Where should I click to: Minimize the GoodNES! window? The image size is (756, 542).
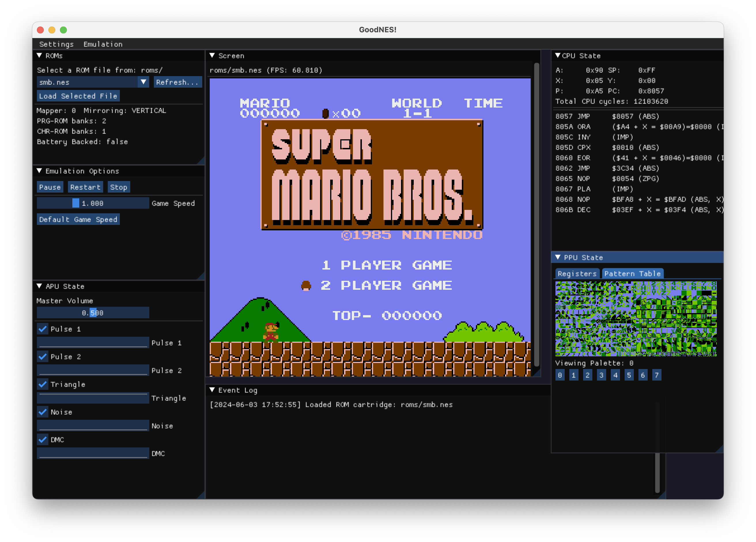pyautogui.click(x=52, y=30)
